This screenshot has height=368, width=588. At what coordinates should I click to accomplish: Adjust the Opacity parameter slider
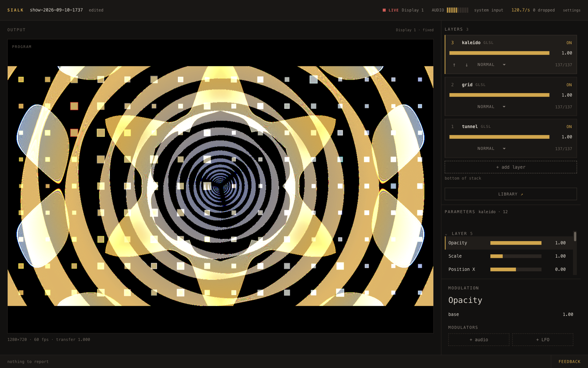point(516,243)
